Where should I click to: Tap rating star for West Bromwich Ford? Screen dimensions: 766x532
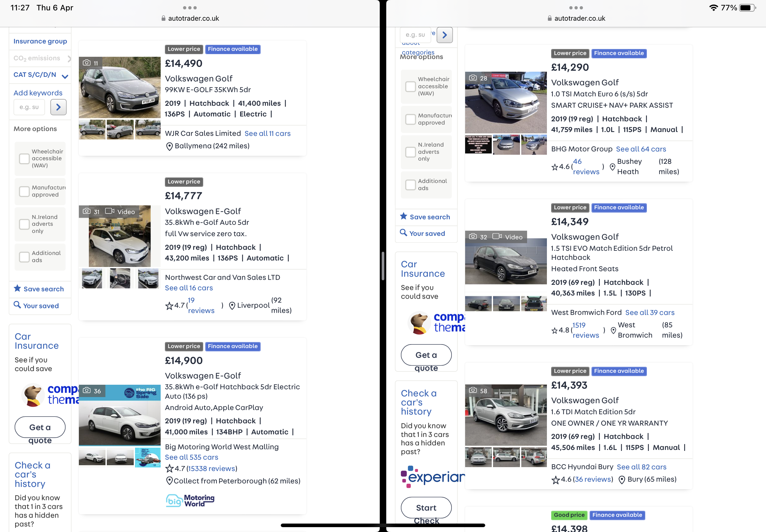point(555,330)
